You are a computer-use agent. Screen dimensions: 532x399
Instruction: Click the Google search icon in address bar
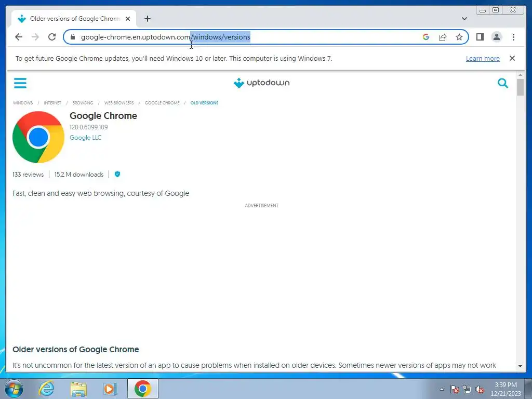[426, 37]
